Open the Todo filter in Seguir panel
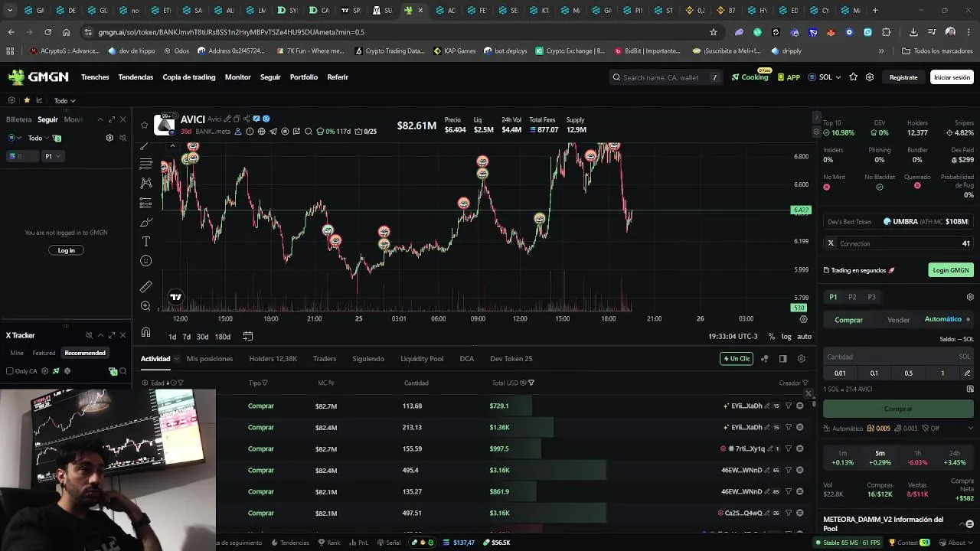Viewport: 980px width, 551px height. [38, 138]
